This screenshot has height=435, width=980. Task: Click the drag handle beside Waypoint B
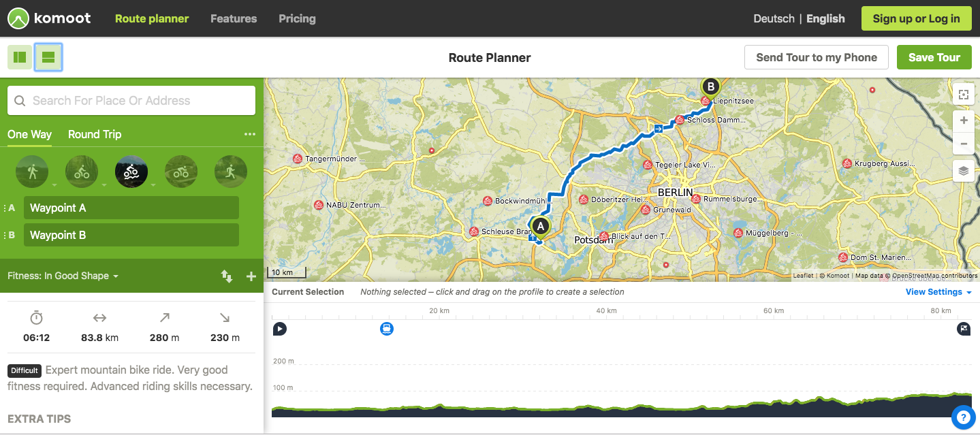tap(5, 235)
